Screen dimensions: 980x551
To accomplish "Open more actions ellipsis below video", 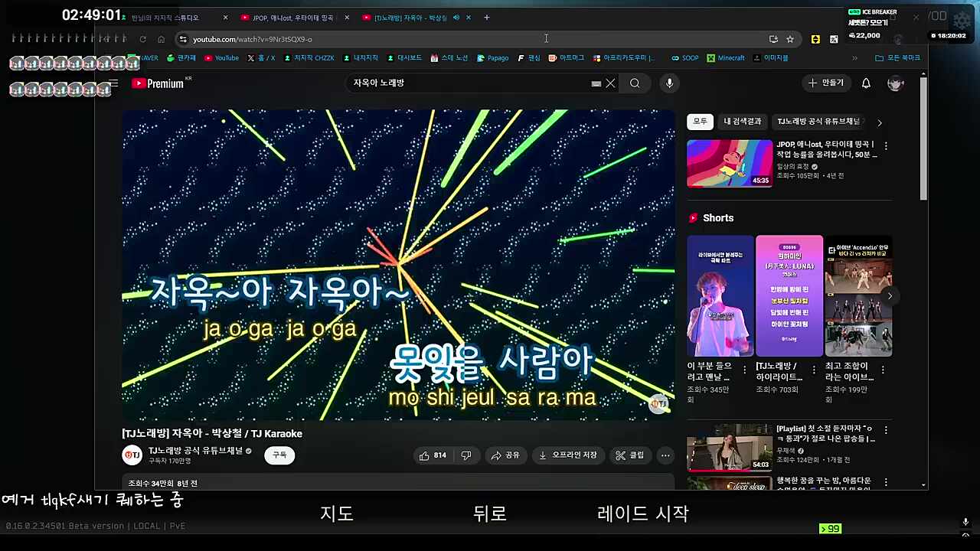I will tap(665, 455).
